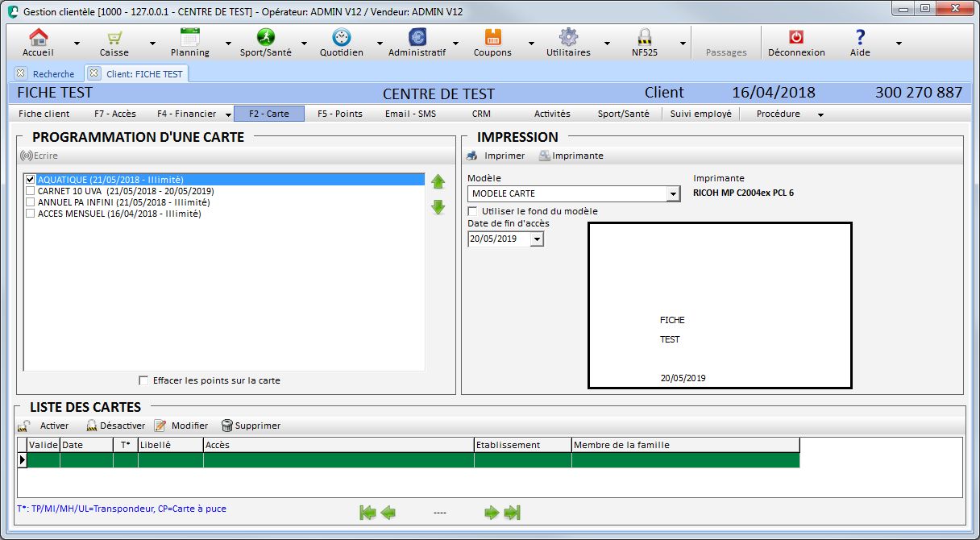Click the Modifier pencil icon
The width and height of the screenshot is (980, 540).
click(160, 426)
